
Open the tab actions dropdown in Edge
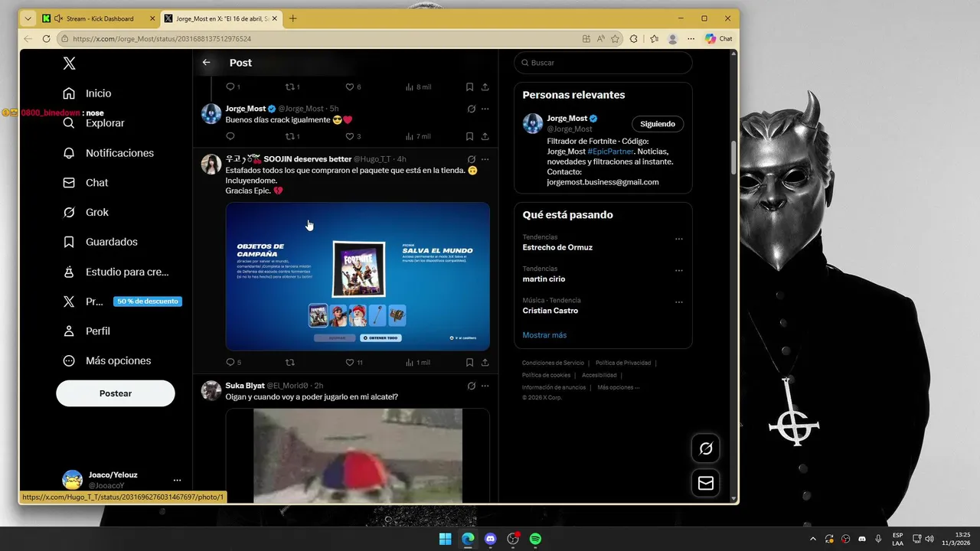28,18
